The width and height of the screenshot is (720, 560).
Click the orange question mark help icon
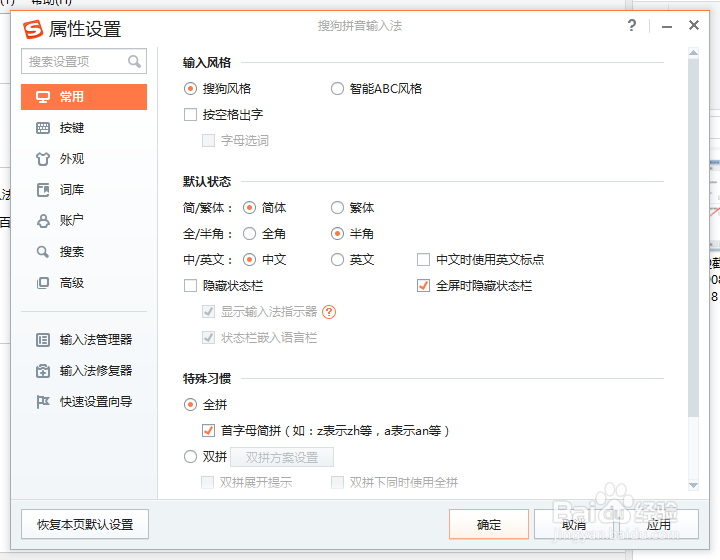329,312
